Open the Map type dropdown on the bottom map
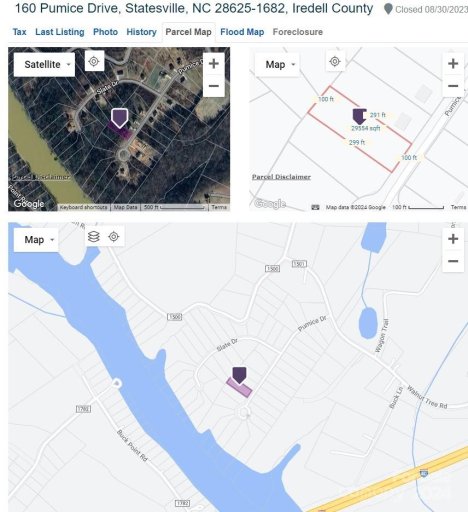This screenshot has width=468, height=512. [x=36, y=240]
